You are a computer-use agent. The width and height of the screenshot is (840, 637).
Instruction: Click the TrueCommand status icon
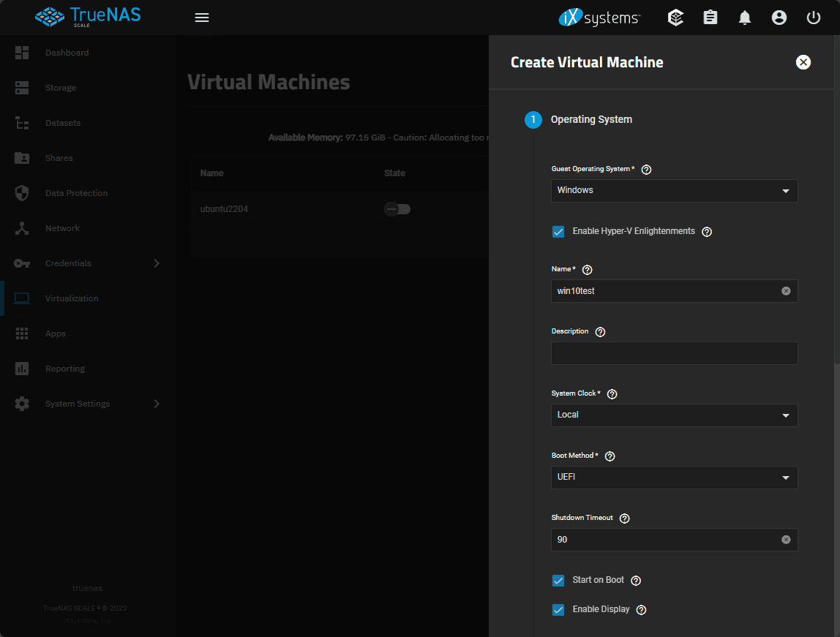(676, 18)
